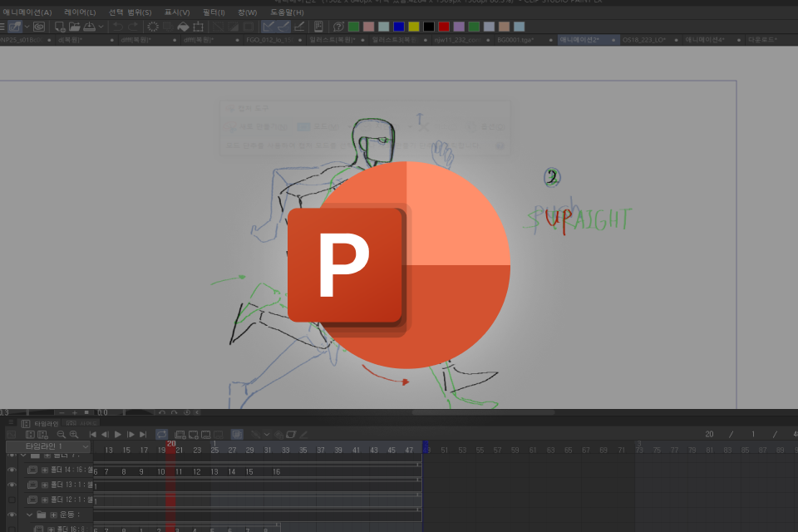
Task: Click the fill bucket toolbar icon
Action: point(183,27)
